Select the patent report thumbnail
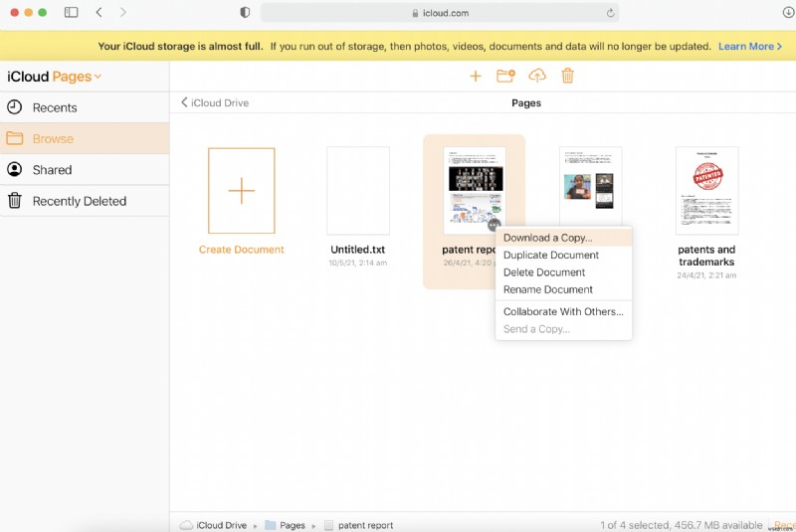796x532 pixels. click(475, 191)
